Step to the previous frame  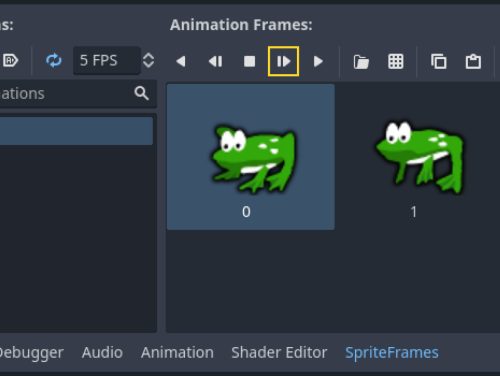coord(215,61)
